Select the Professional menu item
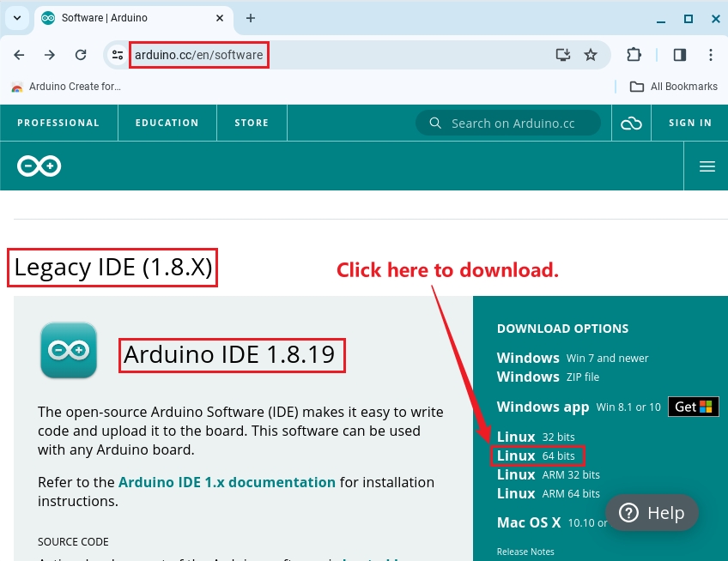728x561 pixels. point(58,123)
